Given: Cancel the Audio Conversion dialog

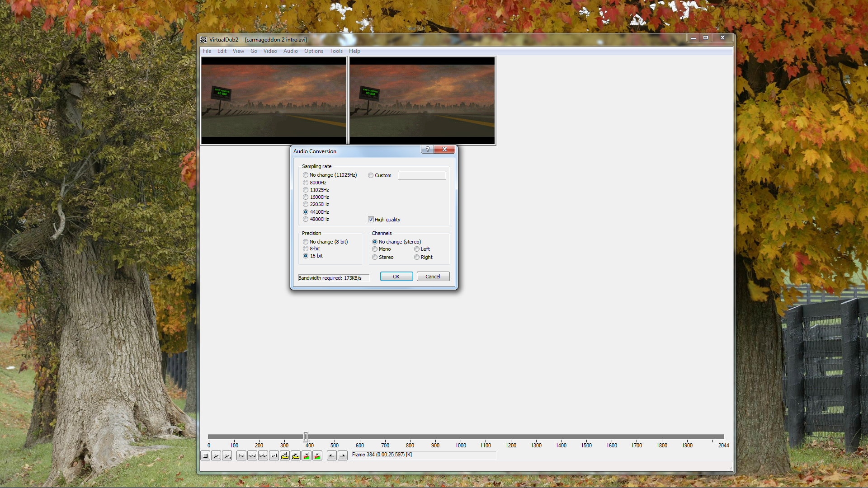Looking at the screenshot, I should click(x=432, y=276).
